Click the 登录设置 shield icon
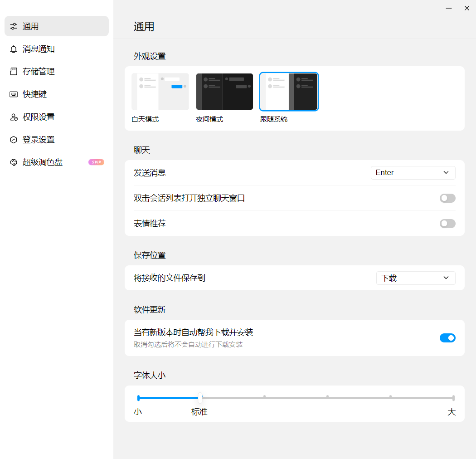The height and width of the screenshot is (459, 476). 14,140
